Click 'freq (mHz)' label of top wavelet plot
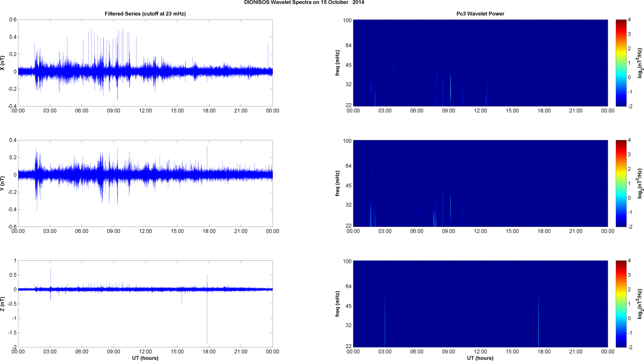Image resolution: width=644 pixels, height=361 pixels. (x=338, y=63)
